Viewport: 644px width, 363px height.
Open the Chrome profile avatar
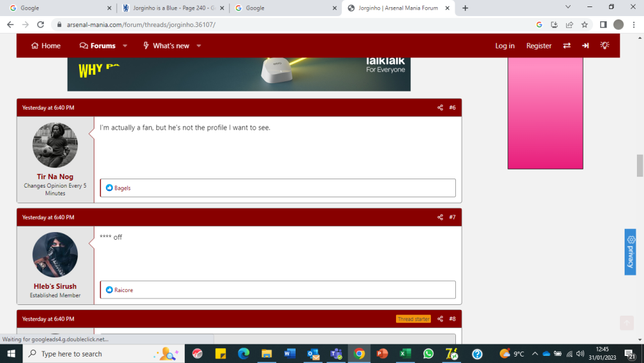[618, 25]
